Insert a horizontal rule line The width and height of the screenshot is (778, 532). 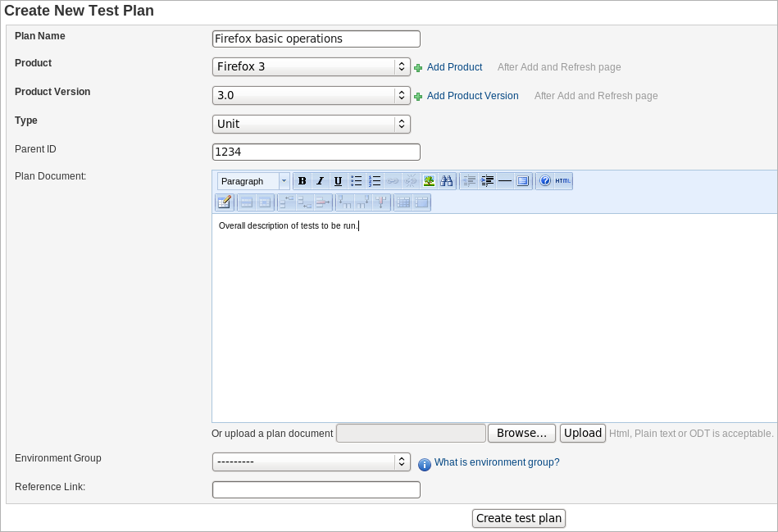pyautogui.click(x=505, y=181)
